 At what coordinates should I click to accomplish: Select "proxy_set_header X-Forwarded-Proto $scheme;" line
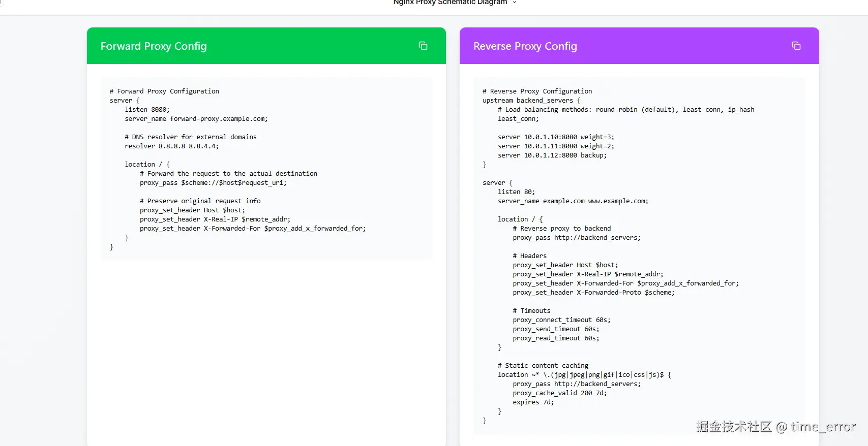(594, 293)
